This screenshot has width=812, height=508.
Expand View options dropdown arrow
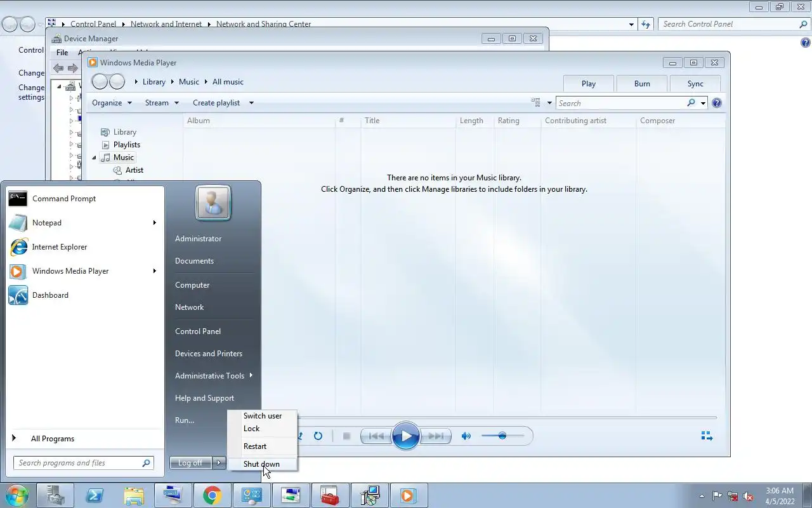(549, 103)
